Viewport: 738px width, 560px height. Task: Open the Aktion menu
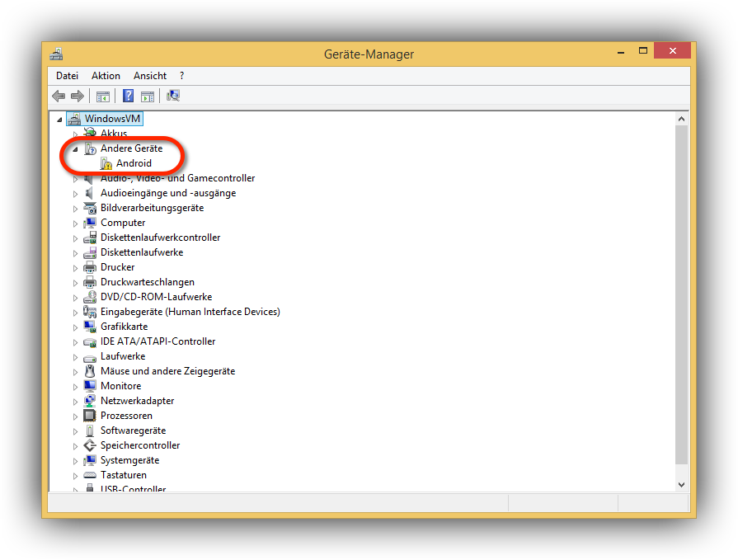click(x=106, y=76)
